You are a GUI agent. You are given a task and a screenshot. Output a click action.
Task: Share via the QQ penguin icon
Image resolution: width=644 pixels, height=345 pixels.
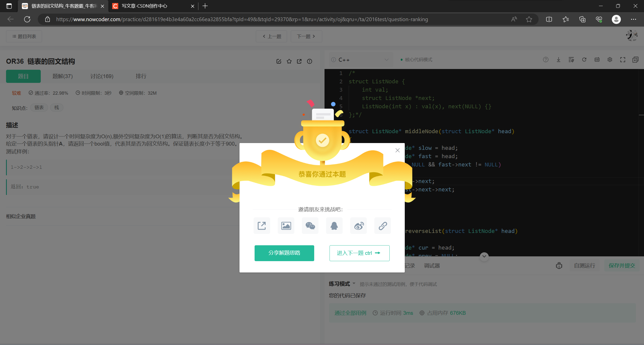[x=334, y=226]
